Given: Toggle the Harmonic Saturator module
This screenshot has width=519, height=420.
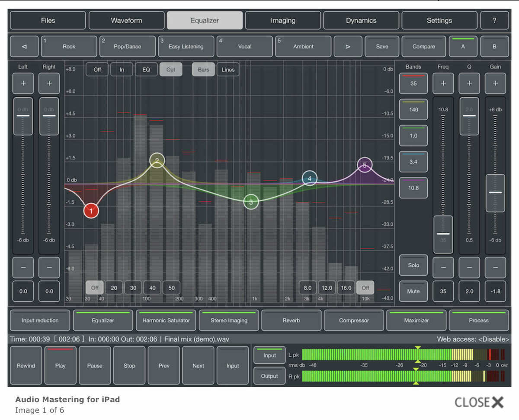Looking at the screenshot, I should click(166, 321).
